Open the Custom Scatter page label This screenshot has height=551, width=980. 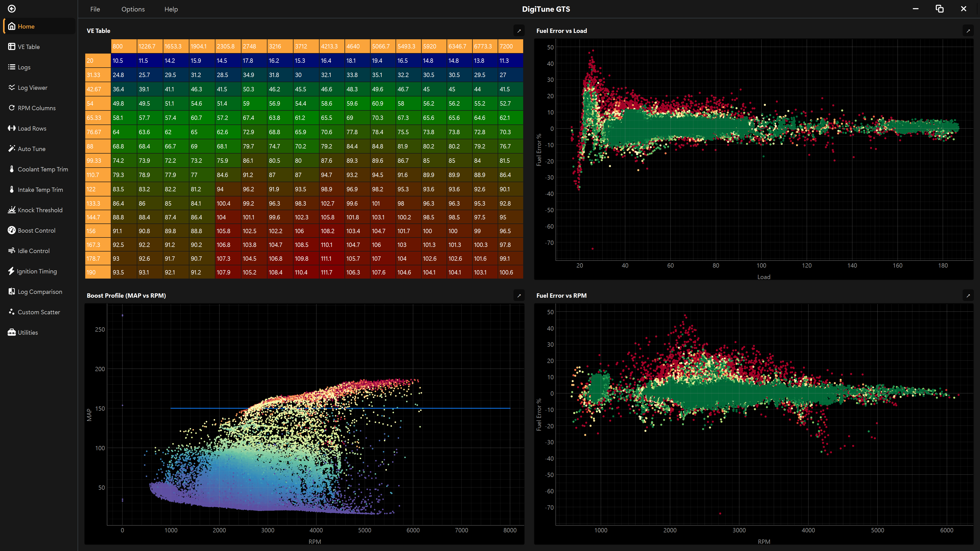[39, 312]
